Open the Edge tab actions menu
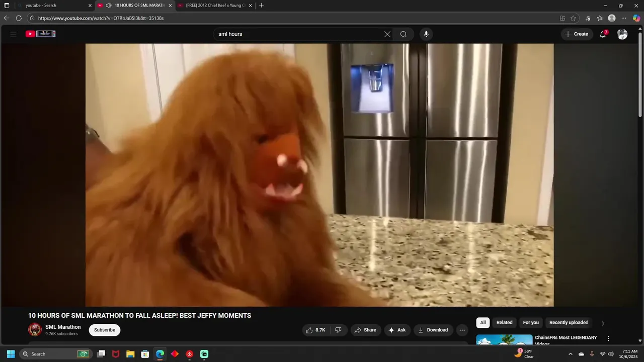This screenshot has width=644, height=362. pos(7,6)
